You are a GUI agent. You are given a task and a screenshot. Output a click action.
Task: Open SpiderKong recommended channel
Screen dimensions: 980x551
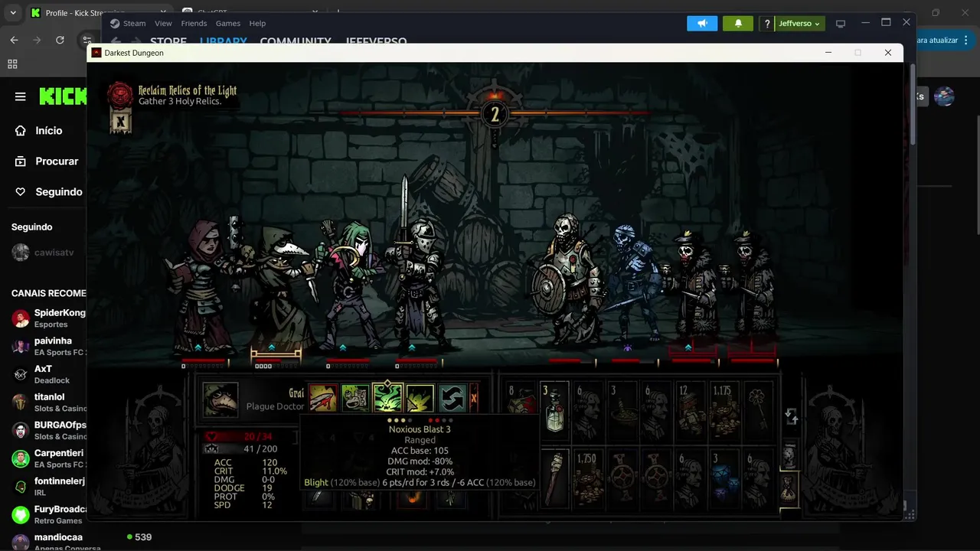point(48,318)
